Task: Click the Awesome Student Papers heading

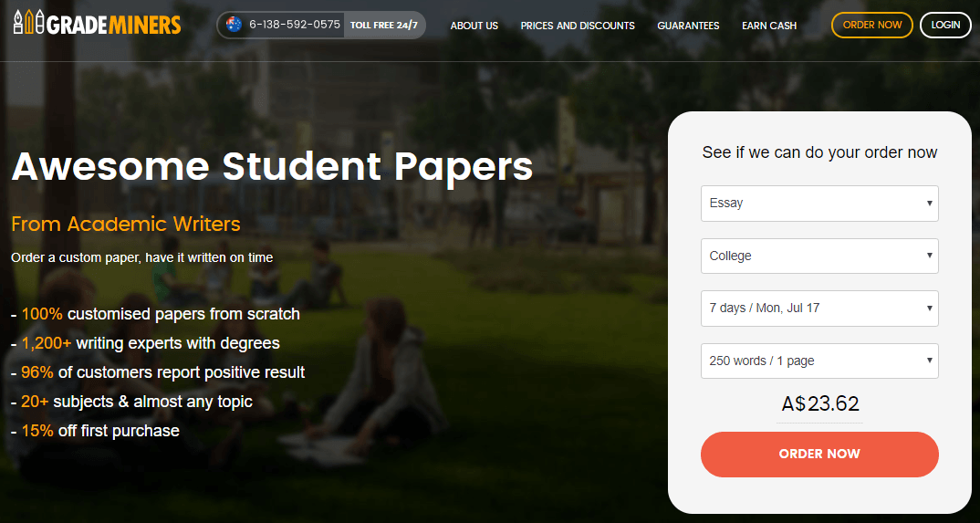Action: click(x=273, y=166)
